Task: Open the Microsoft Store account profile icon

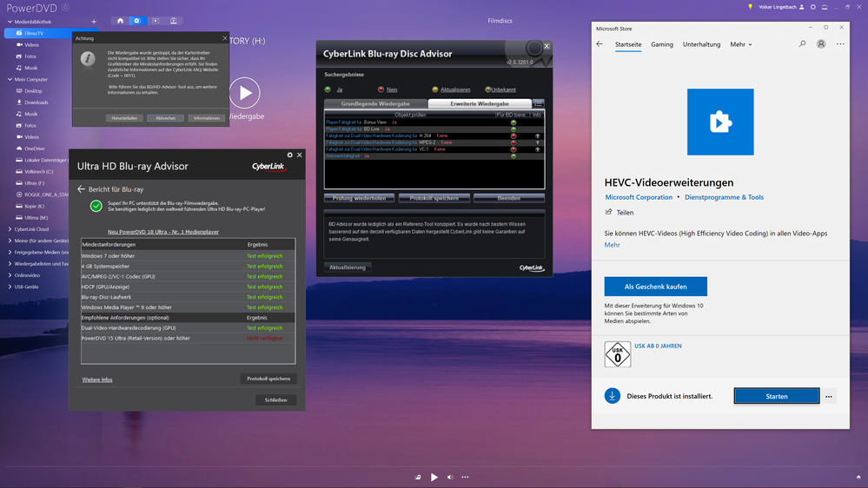Action: pos(821,43)
